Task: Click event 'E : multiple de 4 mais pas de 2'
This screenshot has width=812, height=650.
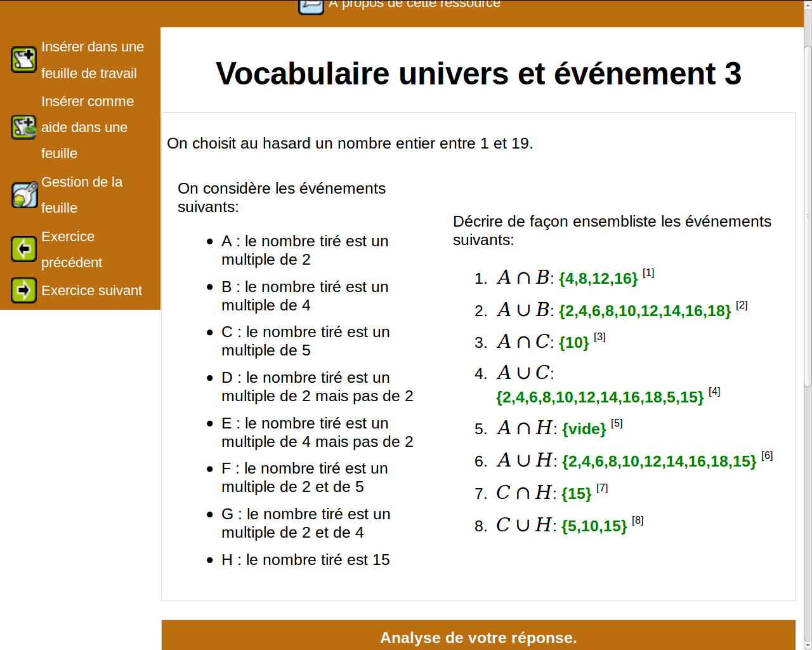Action: [x=317, y=432]
